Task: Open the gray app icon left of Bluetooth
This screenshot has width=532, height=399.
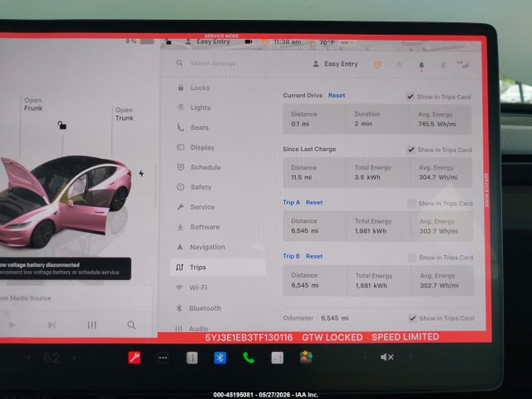Action: point(192,357)
